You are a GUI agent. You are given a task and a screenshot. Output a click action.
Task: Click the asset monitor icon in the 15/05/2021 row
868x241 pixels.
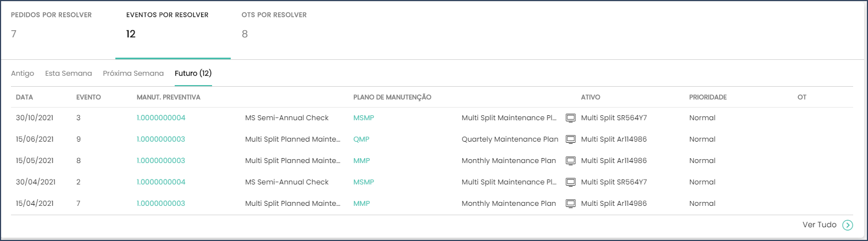[571, 161]
